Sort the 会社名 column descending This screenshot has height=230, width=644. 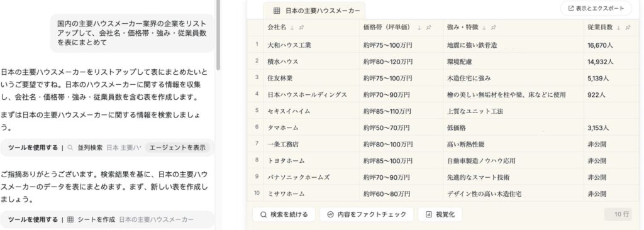[x=292, y=28]
